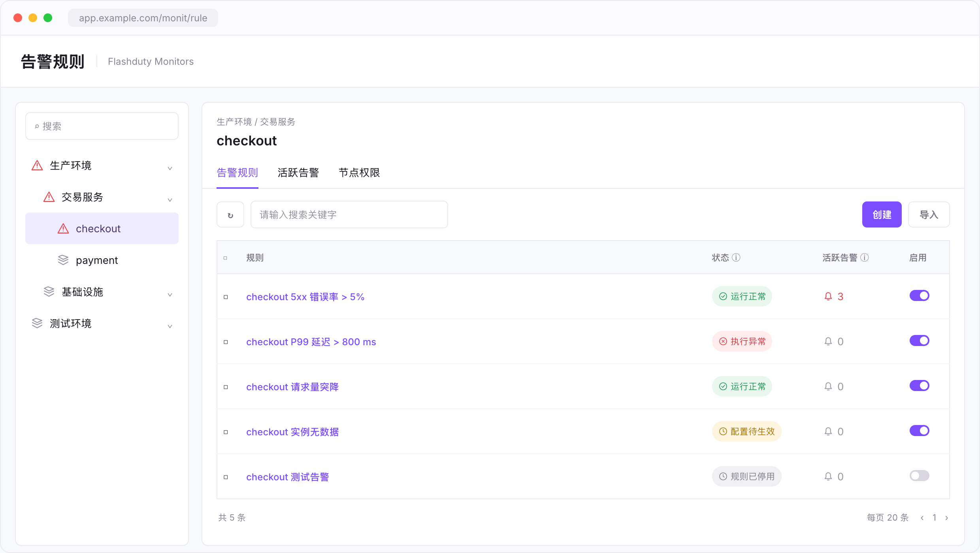The image size is (980, 553).
Task: Disable the P99 延迟 rule toggle
Action: (x=920, y=341)
